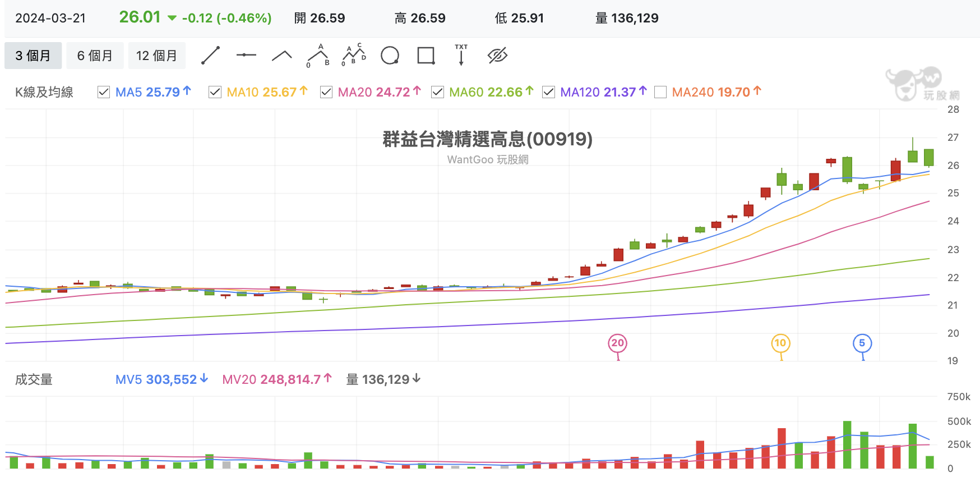Click the MA5 marker circle on chart
This screenshot has width=980, height=477.
(862, 343)
